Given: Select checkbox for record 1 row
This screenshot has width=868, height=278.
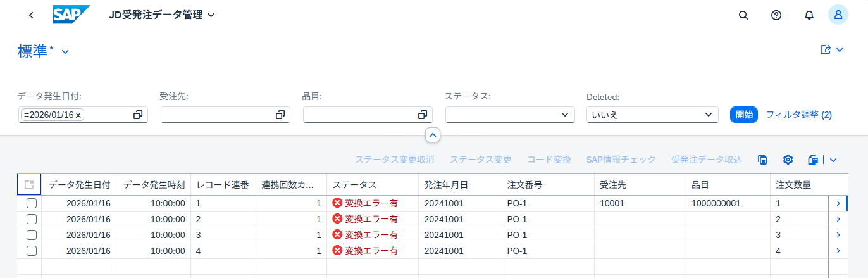Looking at the screenshot, I should (x=31, y=203).
